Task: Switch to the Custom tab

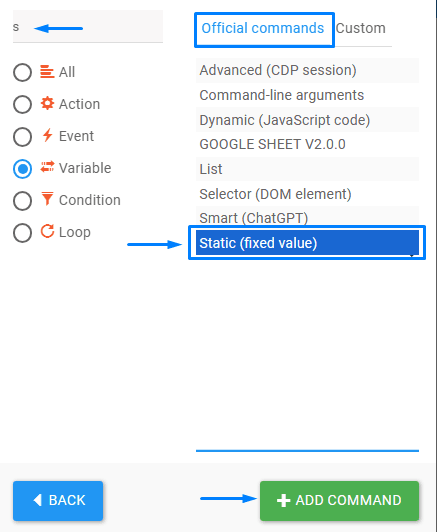Action: [361, 28]
